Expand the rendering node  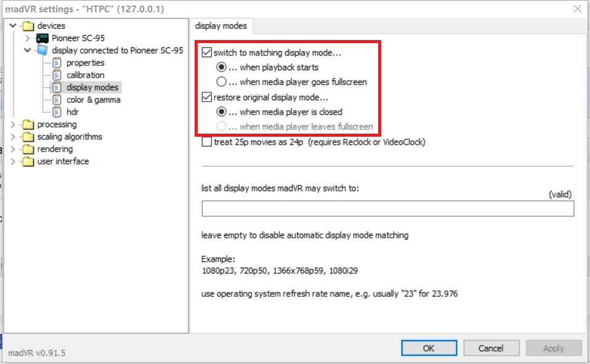[x=13, y=149]
